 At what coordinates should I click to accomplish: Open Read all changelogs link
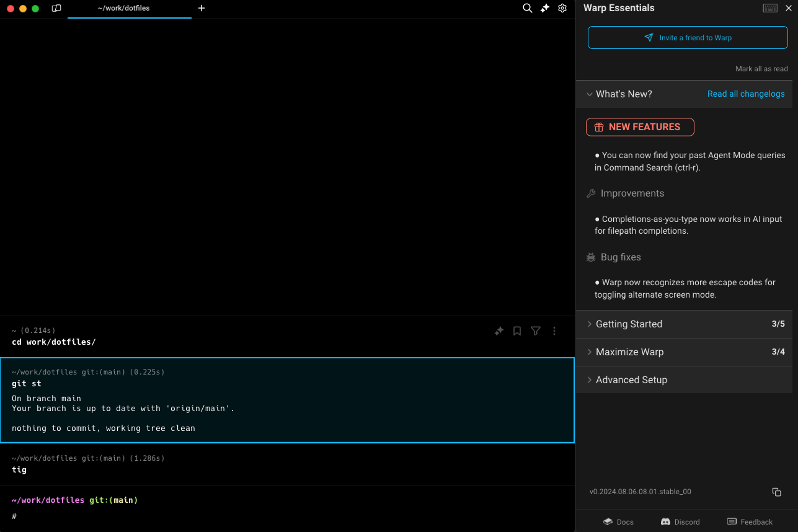tap(746, 94)
